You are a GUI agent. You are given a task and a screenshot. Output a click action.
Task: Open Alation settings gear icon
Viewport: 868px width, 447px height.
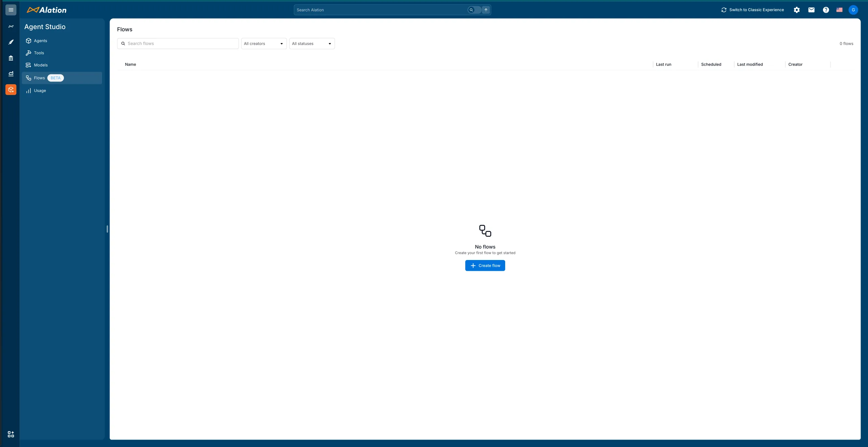click(x=796, y=10)
